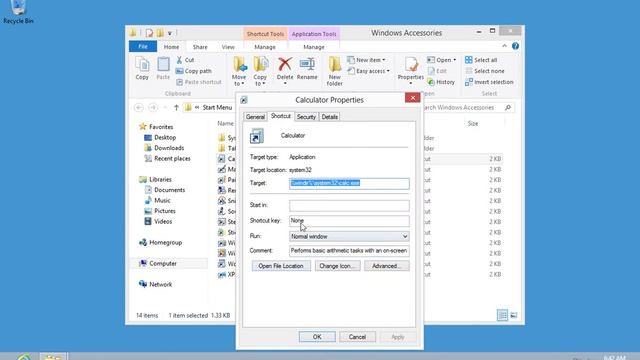This screenshot has width=640, height=360.
Task: Switch to the General tab
Action: click(x=255, y=117)
